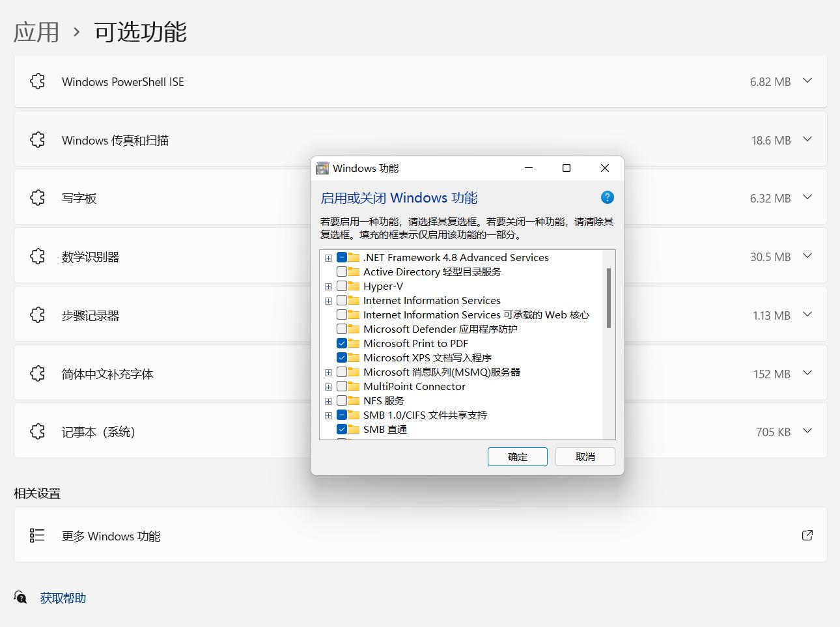The width and height of the screenshot is (840, 627).
Task: Expand the NFS 服务 tree item
Action: (x=328, y=400)
